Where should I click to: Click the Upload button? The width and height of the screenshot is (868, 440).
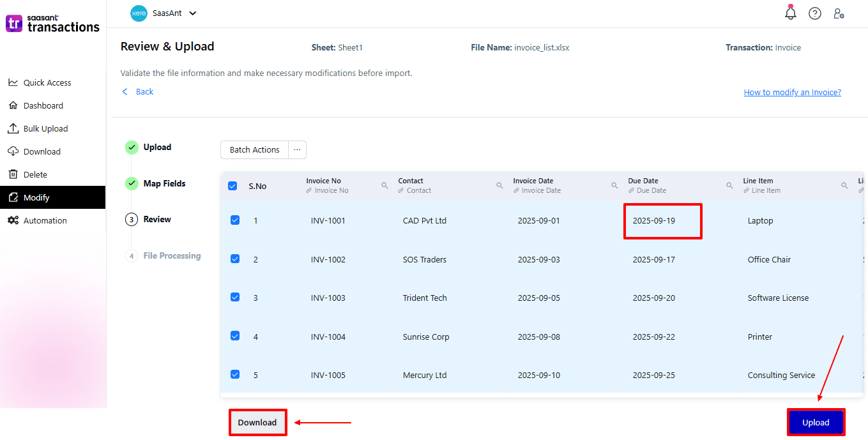click(x=816, y=422)
